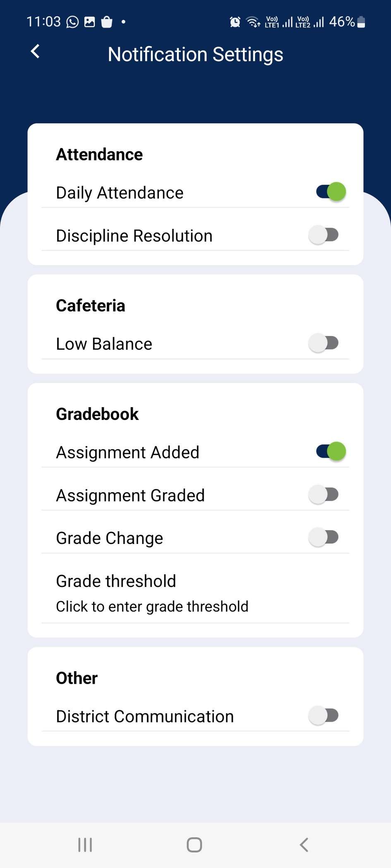
Task: Enable District Communication toggle
Action: pos(324,715)
